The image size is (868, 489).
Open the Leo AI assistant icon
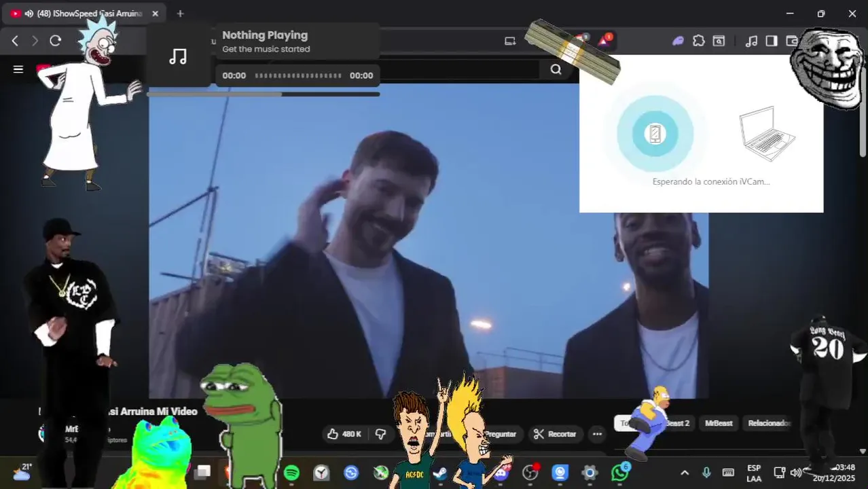pyautogui.click(x=678, y=41)
